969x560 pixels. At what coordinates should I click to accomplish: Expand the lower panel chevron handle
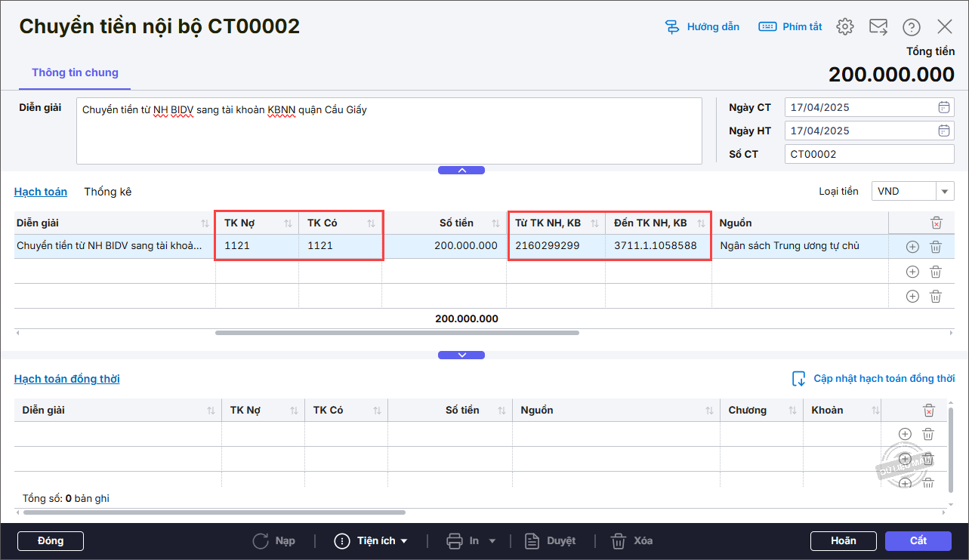[461, 355]
